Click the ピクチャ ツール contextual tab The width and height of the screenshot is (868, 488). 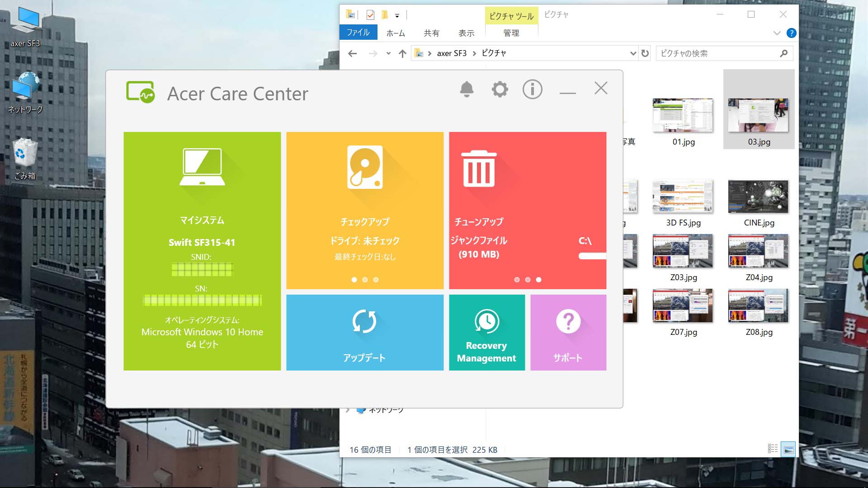pos(511,16)
